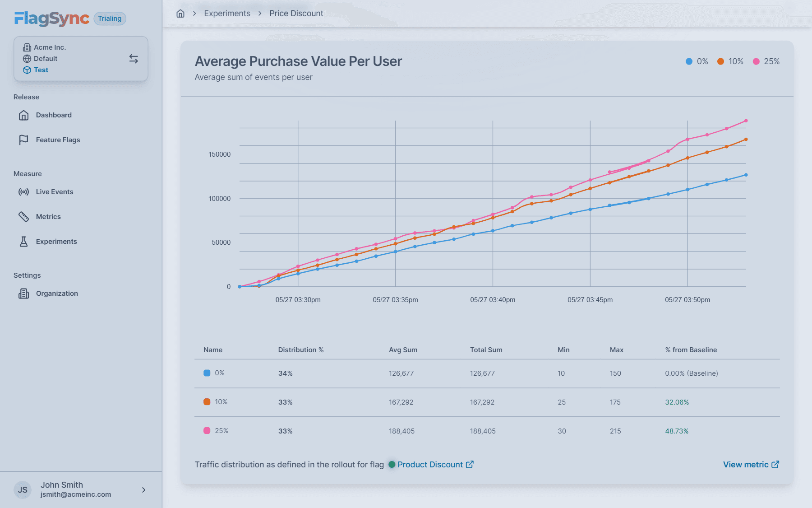
Task: Click the FlagSync logo
Action: 51,19
